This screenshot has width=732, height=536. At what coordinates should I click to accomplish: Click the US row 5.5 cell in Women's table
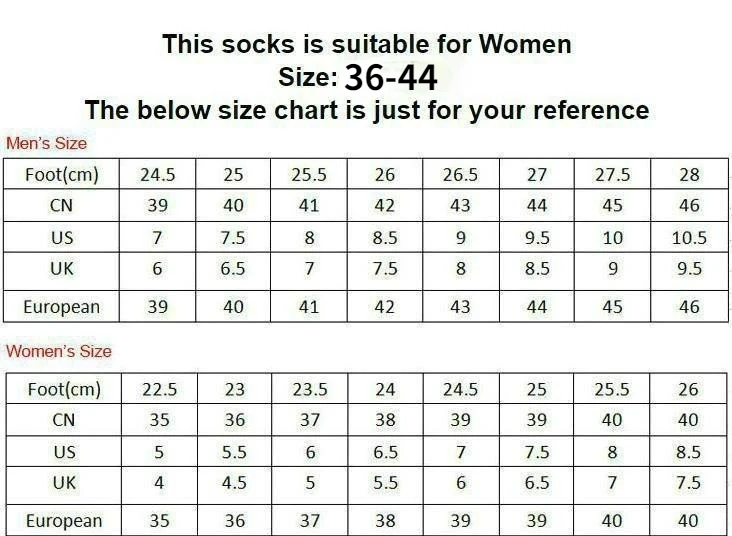coord(233,452)
